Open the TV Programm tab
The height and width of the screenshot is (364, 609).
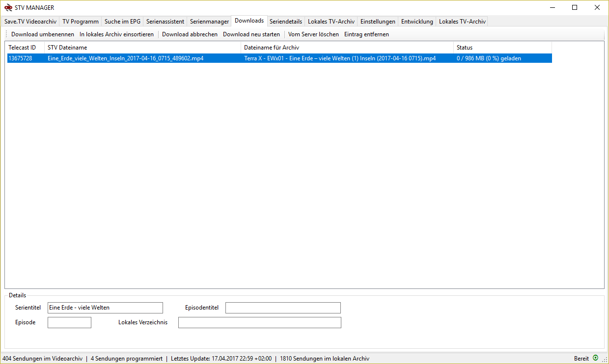point(80,21)
